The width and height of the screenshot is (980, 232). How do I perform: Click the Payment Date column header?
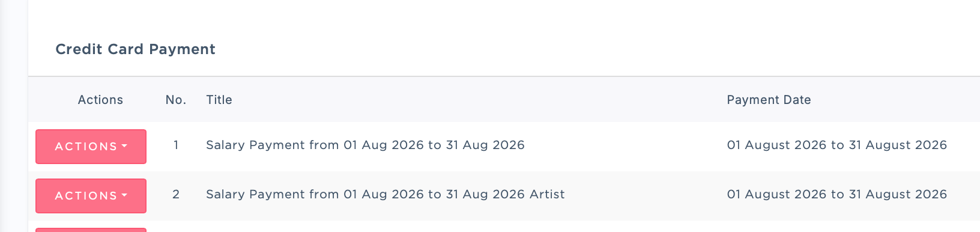tap(769, 100)
